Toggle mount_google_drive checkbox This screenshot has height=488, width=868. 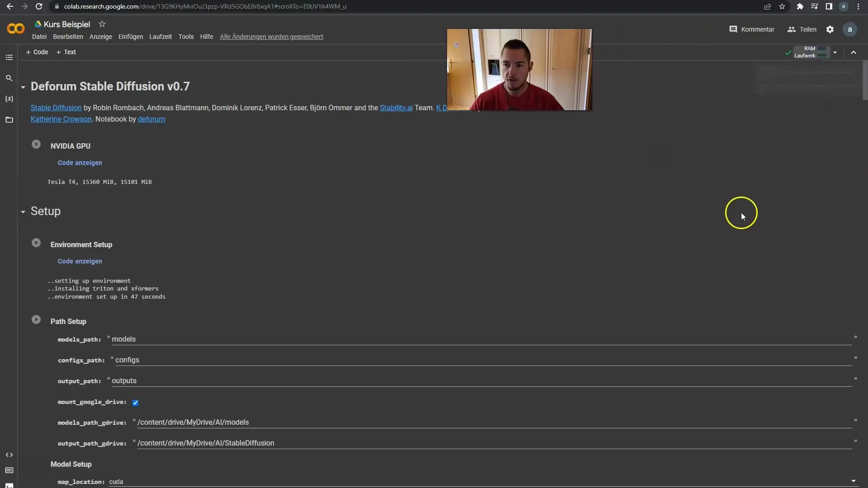135,402
